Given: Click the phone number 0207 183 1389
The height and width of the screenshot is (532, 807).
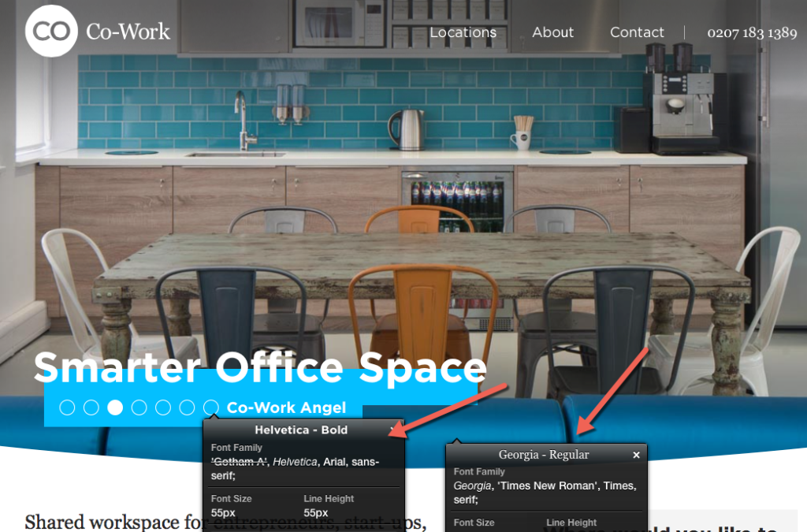Looking at the screenshot, I should pyautogui.click(x=752, y=33).
